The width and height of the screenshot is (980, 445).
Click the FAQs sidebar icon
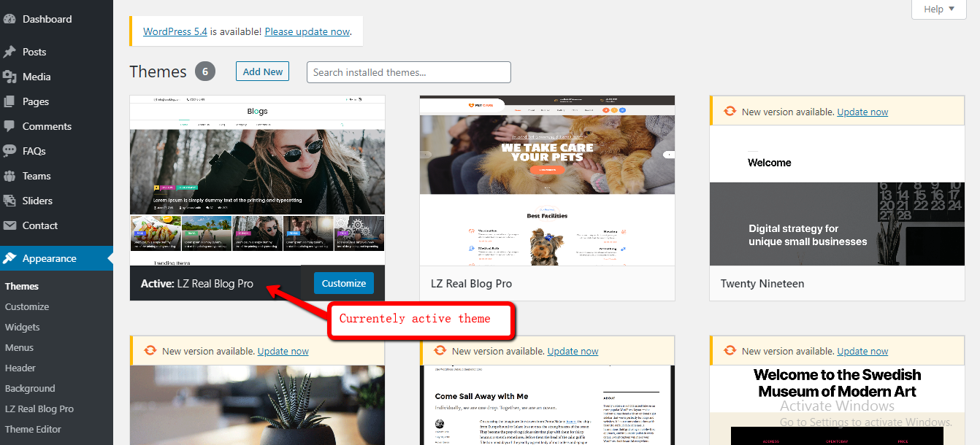click(x=9, y=151)
